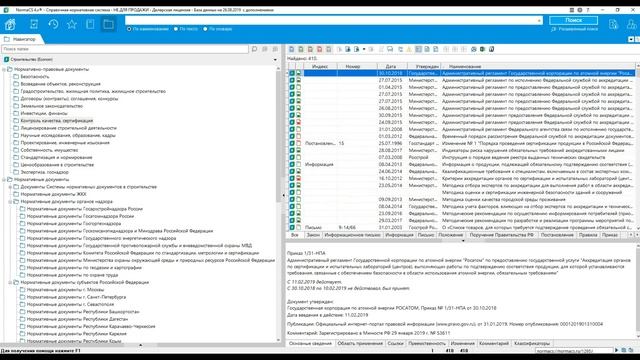This screenshot has width=640, height=360.
Task: Click the 'Поиск' search button
Action: [573, 20]
